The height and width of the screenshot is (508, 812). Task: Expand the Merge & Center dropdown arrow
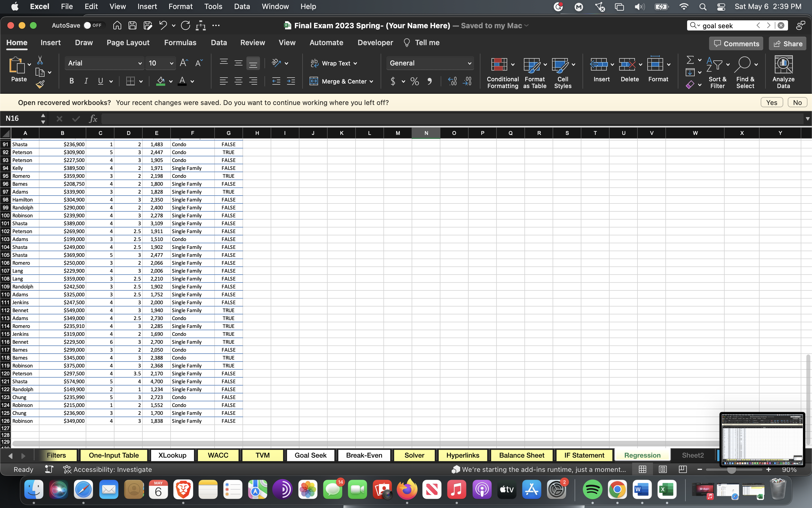coord(371,81)
